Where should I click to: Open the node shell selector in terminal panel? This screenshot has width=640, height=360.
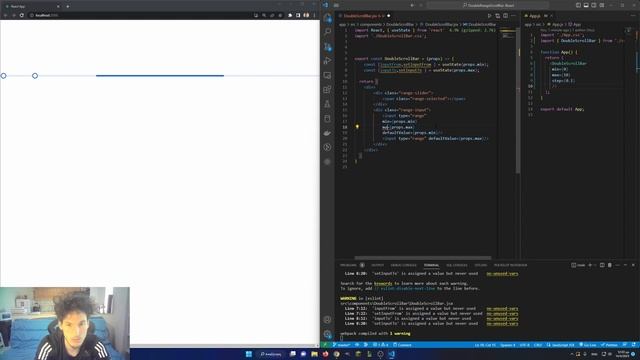pos(578,265)
